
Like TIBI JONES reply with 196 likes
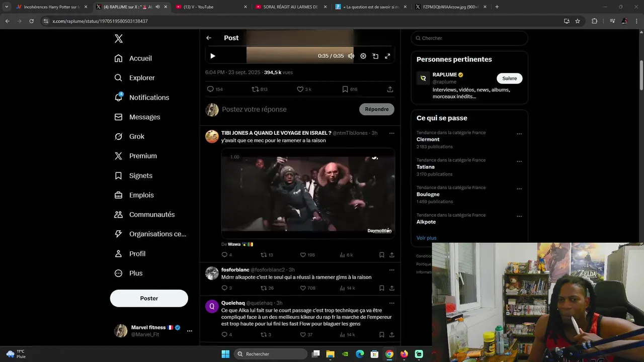tap(307, 255)
